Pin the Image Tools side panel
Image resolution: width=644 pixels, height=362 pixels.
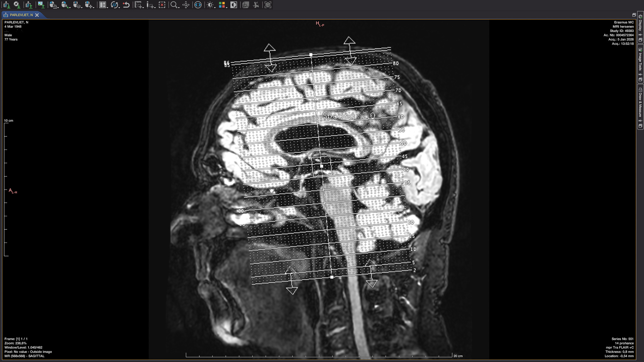pyautogui.click(x=640, y=74)
